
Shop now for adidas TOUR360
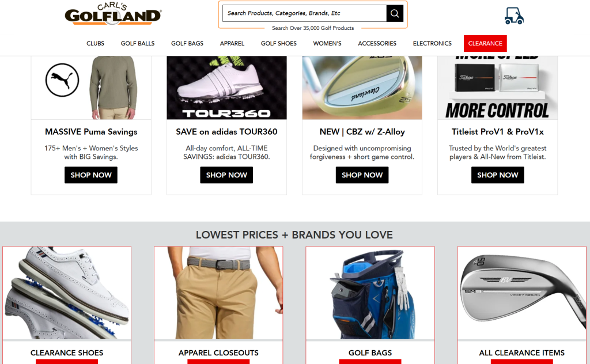point(226,175)
